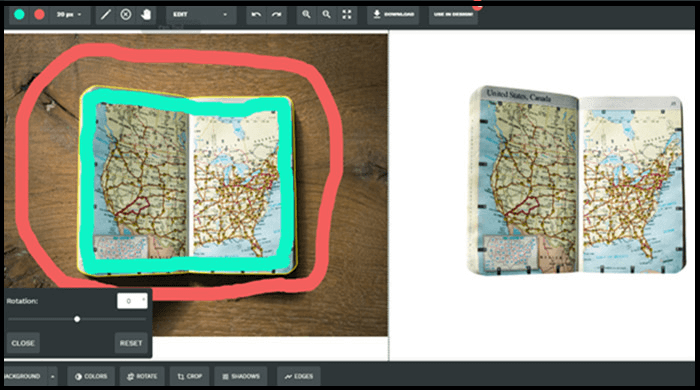Open the Crop tool

point(190,377)
